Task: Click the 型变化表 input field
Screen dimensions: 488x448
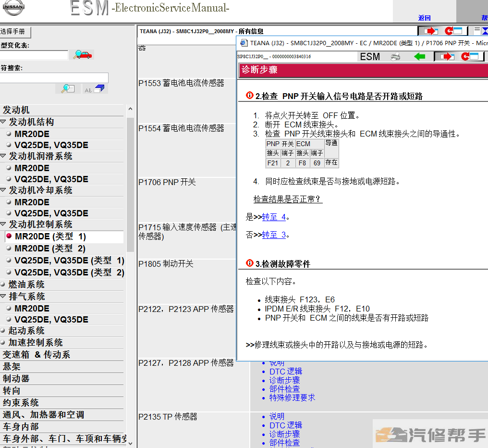Action: tap(34, 55)
